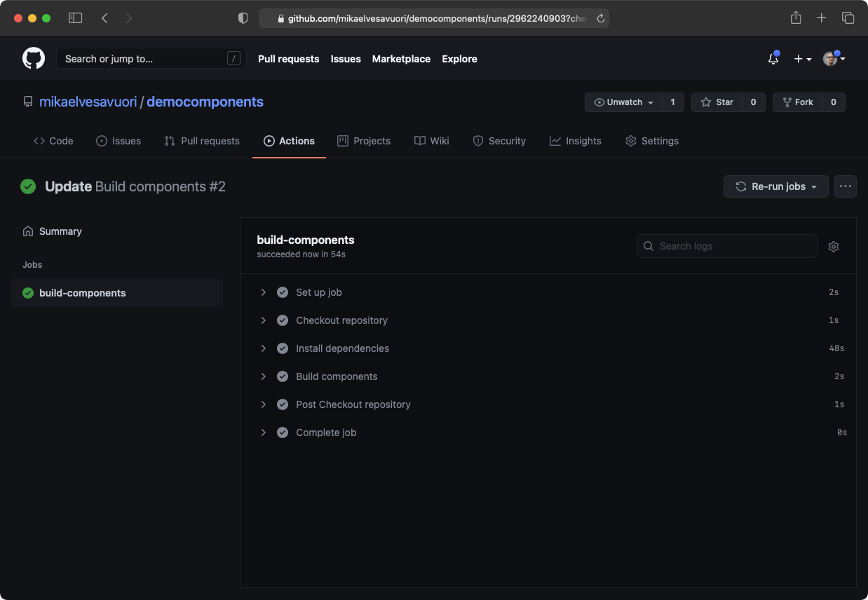The height and width of the screenshot is (600, 868).
Task: Open Issues in the top navigation
Action: click(x=346, y=59)
